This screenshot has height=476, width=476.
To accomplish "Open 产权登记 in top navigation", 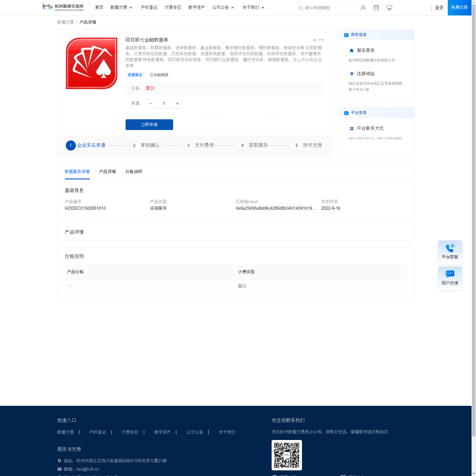I will click(x=149, y=7).
